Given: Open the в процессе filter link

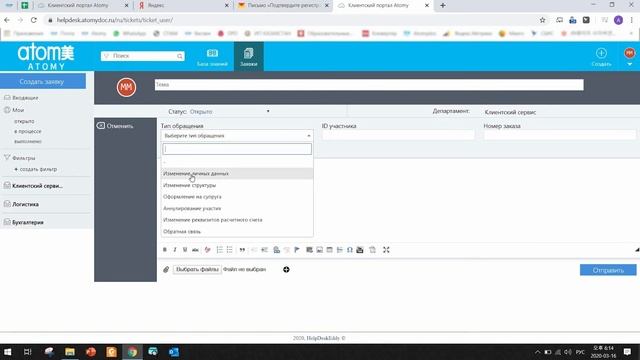Looking at the screenshot, I should tap(27, 131).
